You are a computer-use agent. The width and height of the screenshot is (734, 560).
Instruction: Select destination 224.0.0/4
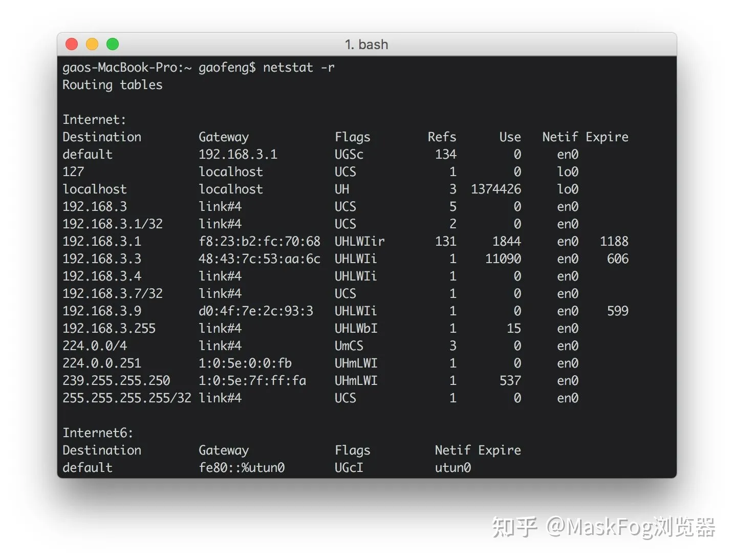click(x=95, y=346)
